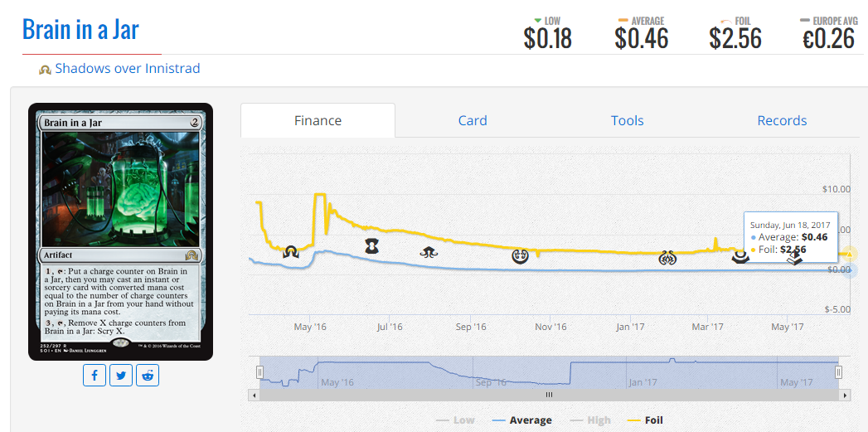This screenshot has height=432, width=868.
Task: Click the foil series end marker on chart
Action: tap(850, 254)
